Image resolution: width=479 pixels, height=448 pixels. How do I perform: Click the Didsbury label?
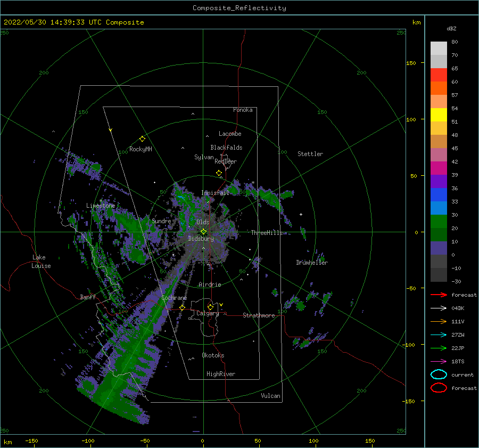(201, 239)
